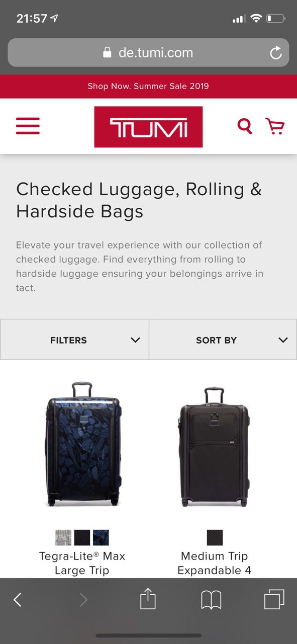Screen dimensions: 297x644
Task: Select the gray patterned color swatch
Action: pyautogui.click(x=63, y=537)
